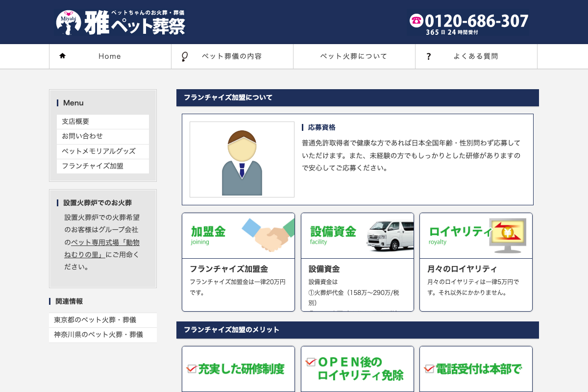The width and height of the screenshot is (588, 392).
Task: Open 支店概要 in the sidebar Menu
Action: 103,122
